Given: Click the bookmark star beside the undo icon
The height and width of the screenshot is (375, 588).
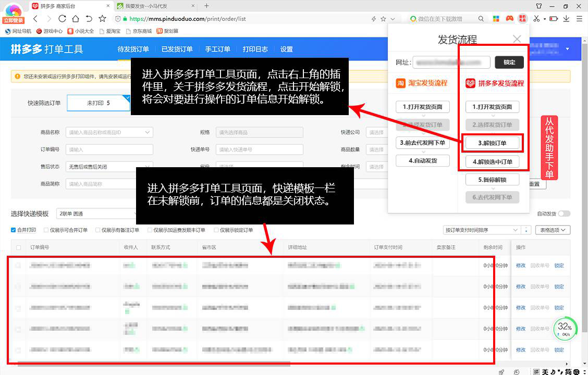Looking at the screenshot, I should pyautogui.click(x=102, y=19).
